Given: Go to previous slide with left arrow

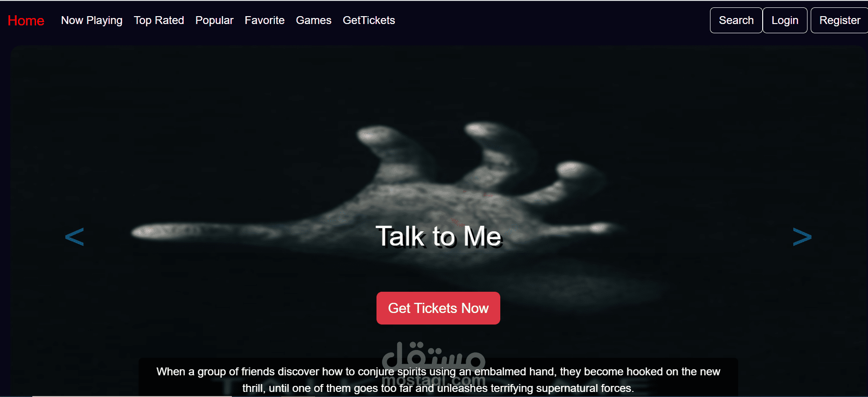Looking at the screenshot, I should [x=74, y=237].
